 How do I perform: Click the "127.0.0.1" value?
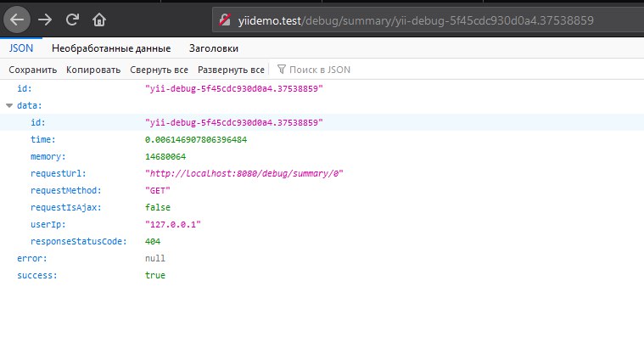point(173,225)
